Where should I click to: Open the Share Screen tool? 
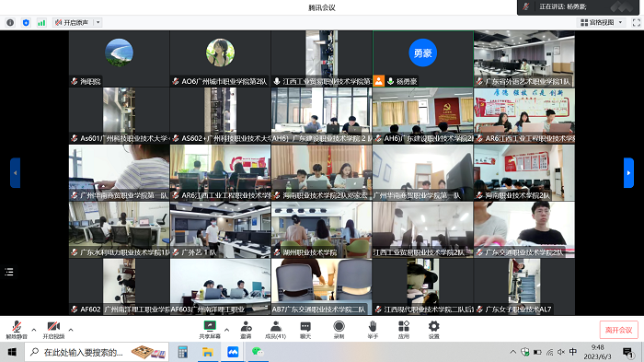pos(210,330)
